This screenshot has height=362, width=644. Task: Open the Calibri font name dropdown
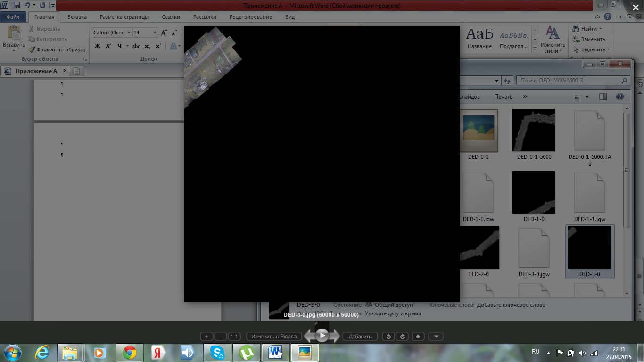[x=129, y=33]
